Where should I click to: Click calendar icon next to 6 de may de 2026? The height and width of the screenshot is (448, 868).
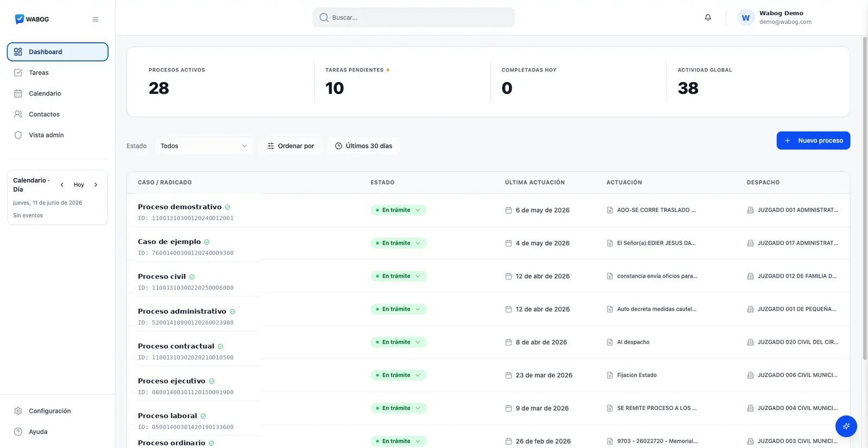pyautogui.click(x=508, y=210)
